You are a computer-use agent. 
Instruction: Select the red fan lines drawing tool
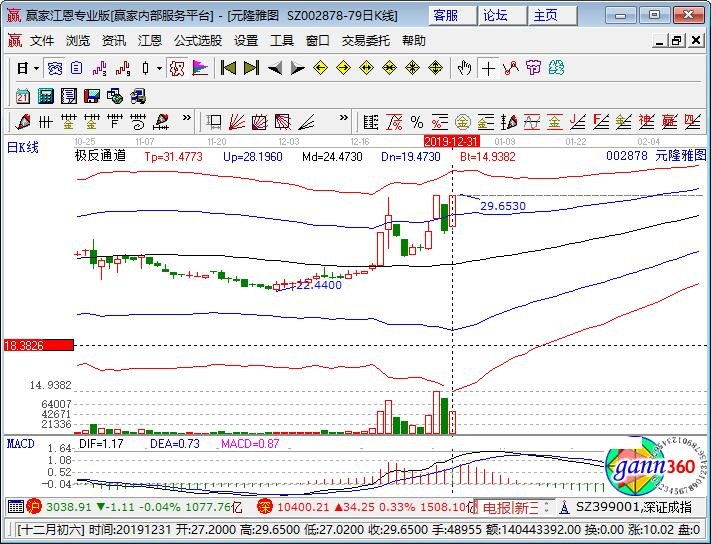237,122
